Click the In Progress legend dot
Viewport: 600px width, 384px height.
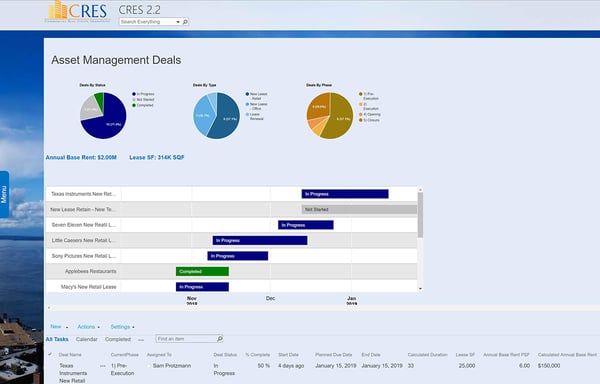(x=134, y=94)
